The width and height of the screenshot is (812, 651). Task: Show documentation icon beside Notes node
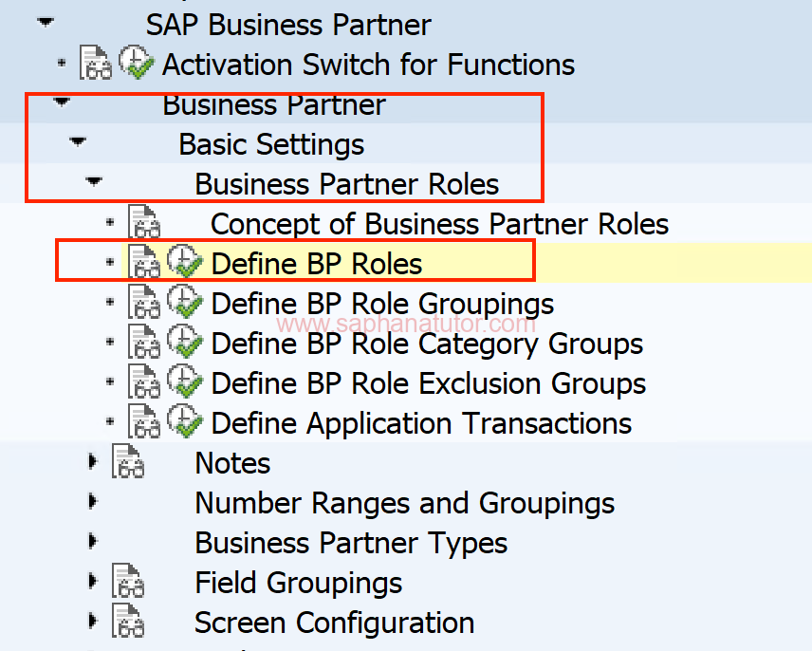coord(128,461)
